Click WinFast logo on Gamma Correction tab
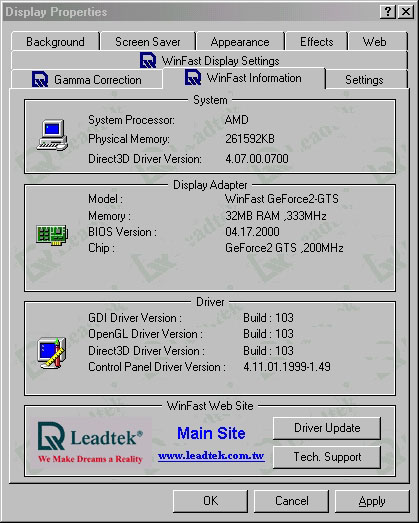 (40, 79)
